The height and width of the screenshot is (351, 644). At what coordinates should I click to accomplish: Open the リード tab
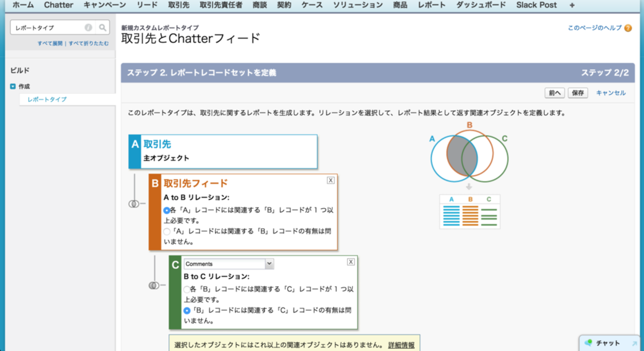147,5
